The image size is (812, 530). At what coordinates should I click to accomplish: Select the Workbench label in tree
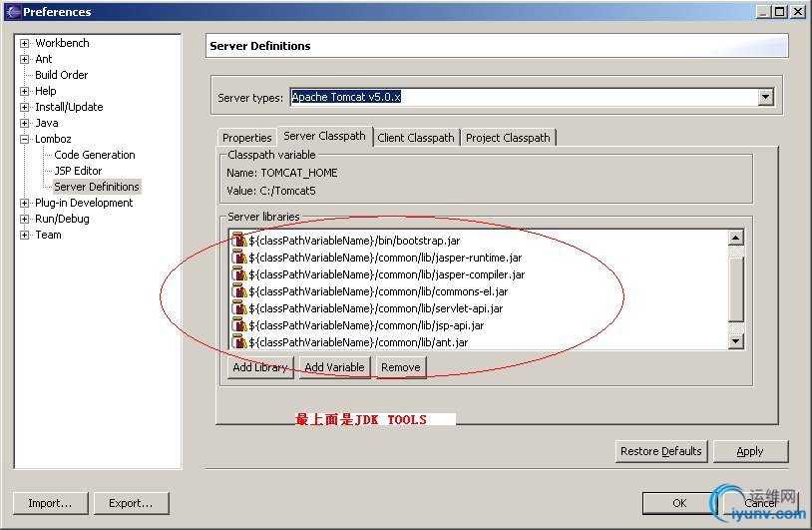coord(62,43)
